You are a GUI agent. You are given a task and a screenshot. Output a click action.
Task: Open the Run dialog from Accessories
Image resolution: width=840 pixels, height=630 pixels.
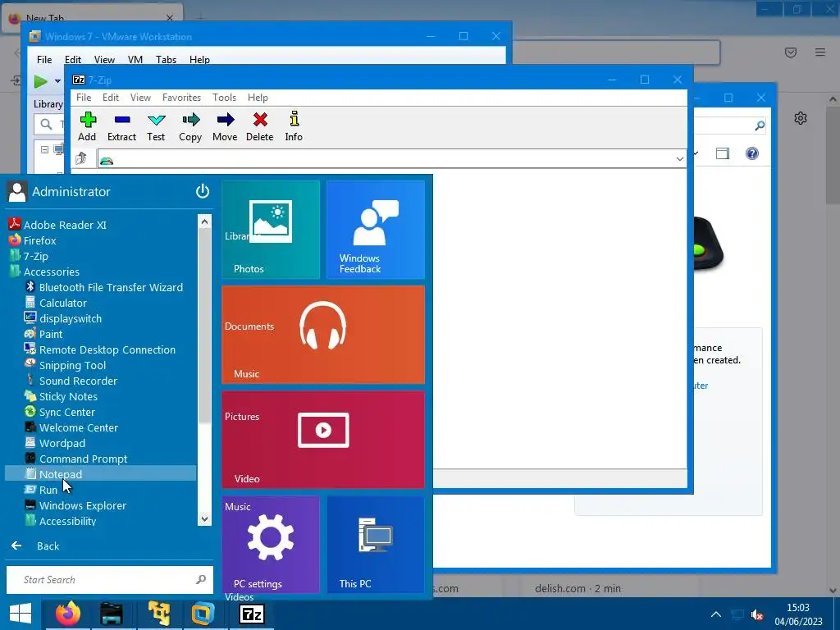(41, 489)
